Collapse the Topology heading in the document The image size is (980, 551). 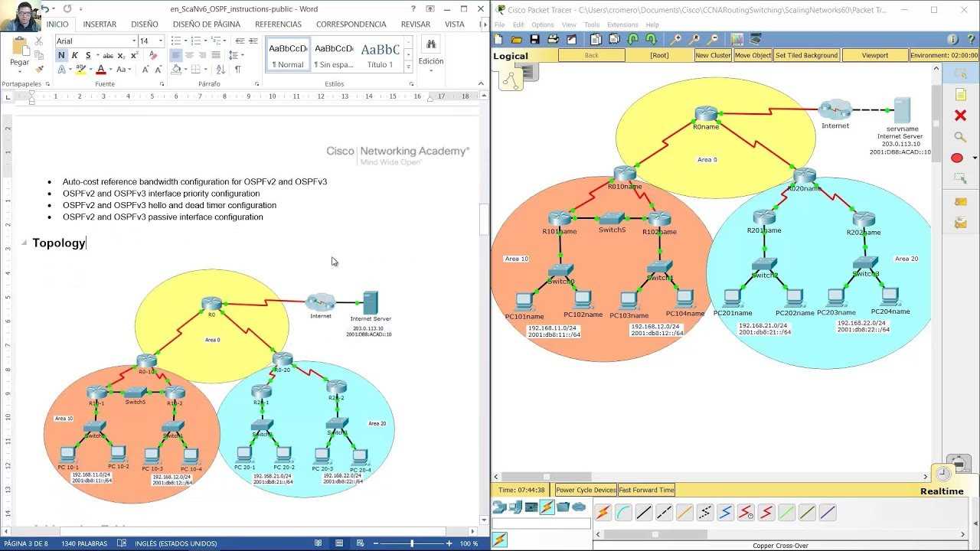click(x=24, y=243)
